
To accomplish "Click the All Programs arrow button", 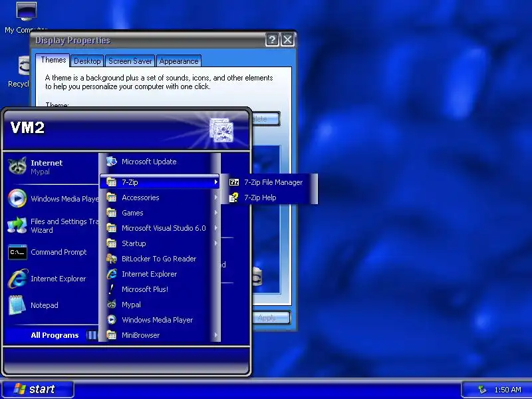I will pos(91,335).
